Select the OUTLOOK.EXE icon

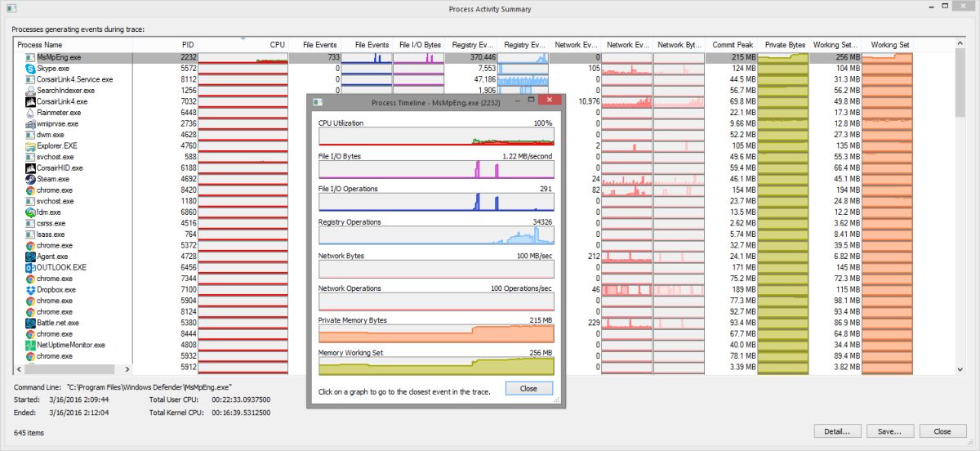pos(29,267)
